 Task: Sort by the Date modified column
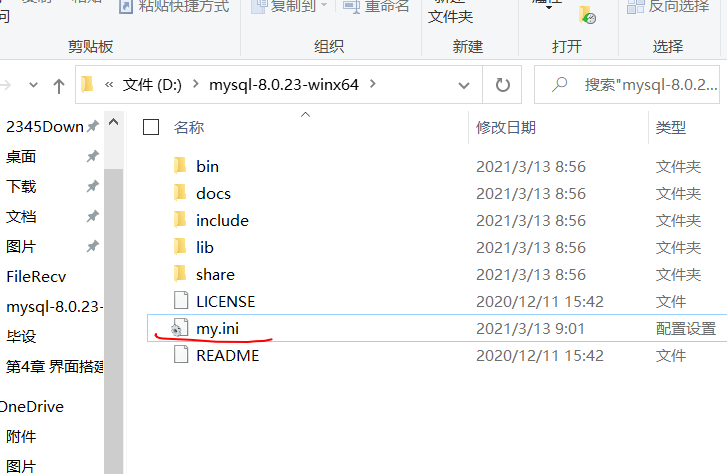tap(506, 128)
